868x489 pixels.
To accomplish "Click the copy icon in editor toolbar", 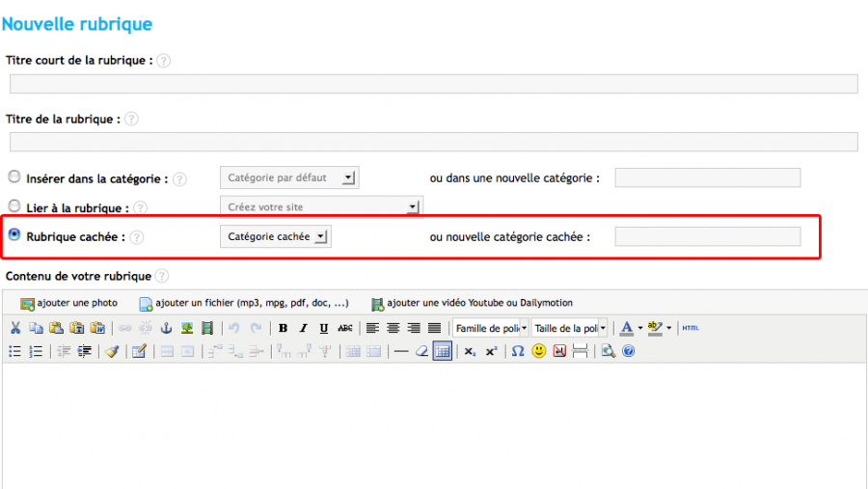I will (36, 328).
